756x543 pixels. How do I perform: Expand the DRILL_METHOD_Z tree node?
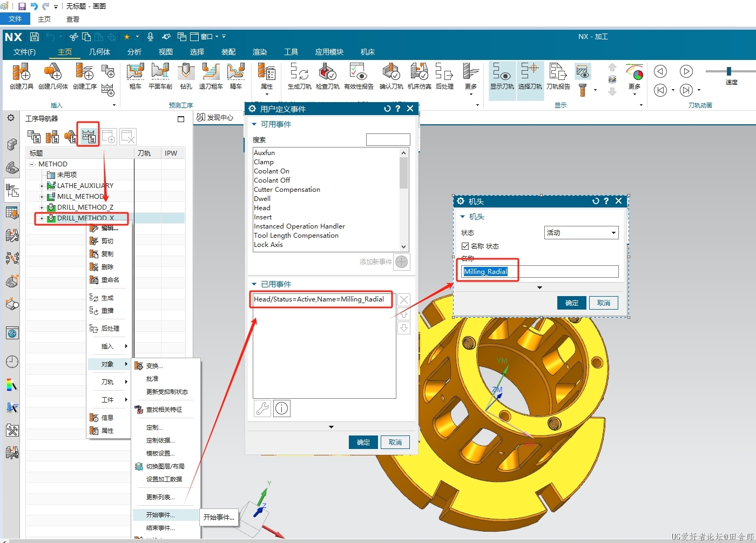coord(42,207)
